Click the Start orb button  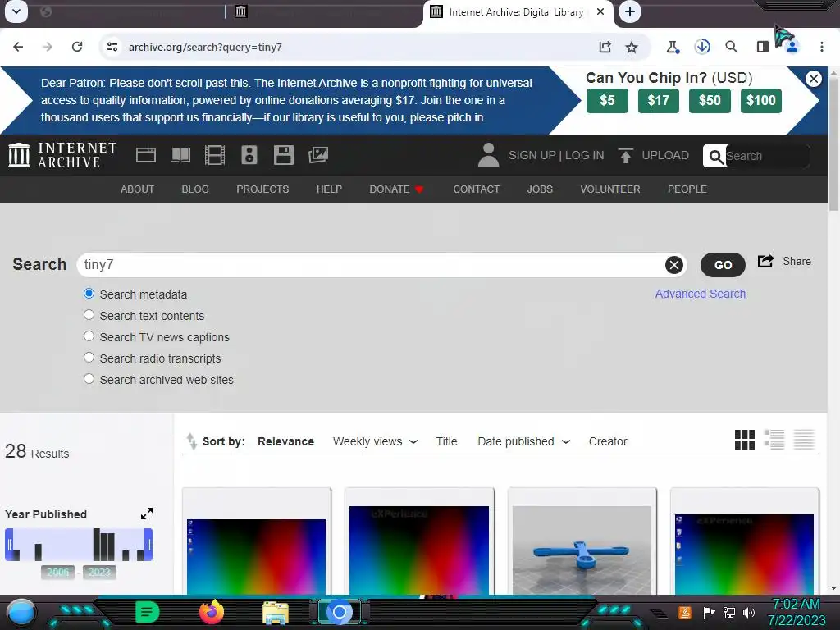point(21,613)
